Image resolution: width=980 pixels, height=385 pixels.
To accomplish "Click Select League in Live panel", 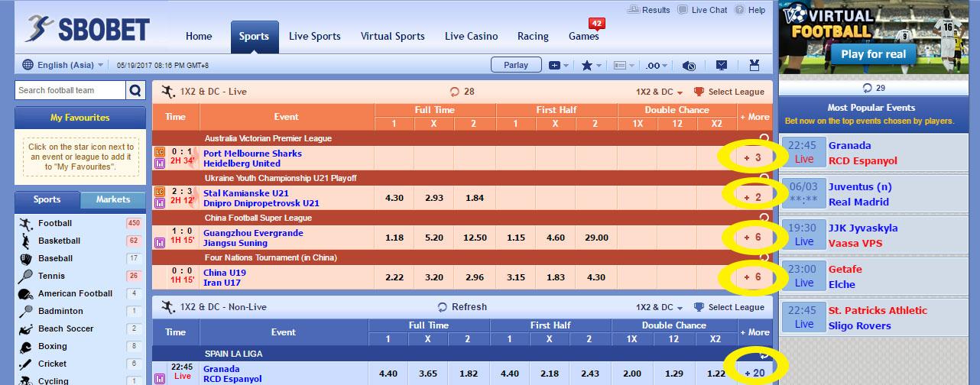I will tap(729, 92).
